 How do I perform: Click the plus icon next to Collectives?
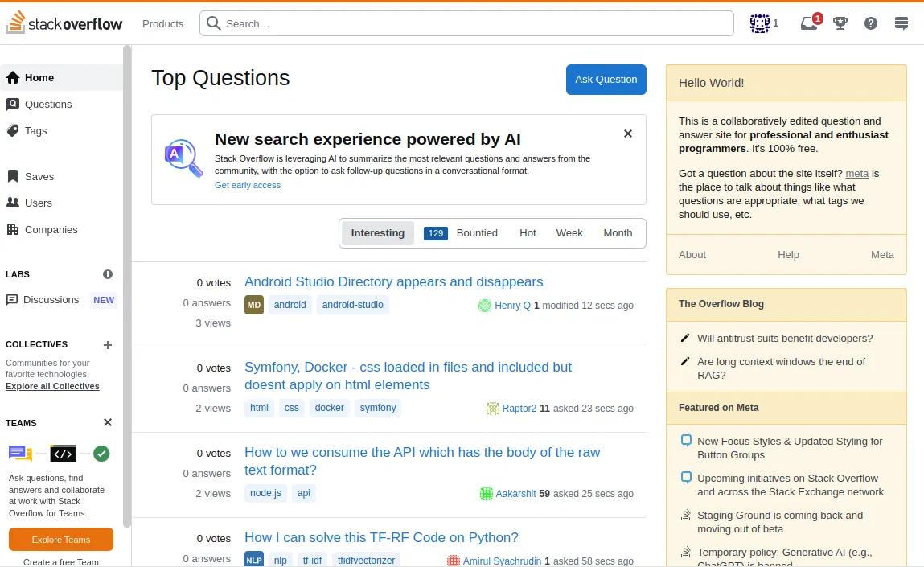point(108,345)
